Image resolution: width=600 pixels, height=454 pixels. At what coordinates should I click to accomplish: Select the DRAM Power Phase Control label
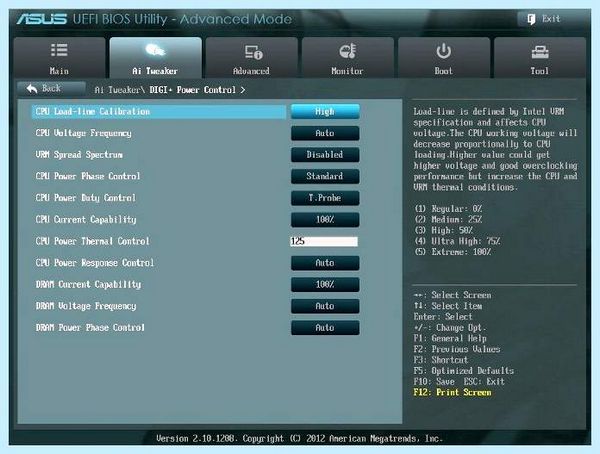(90, 328)
